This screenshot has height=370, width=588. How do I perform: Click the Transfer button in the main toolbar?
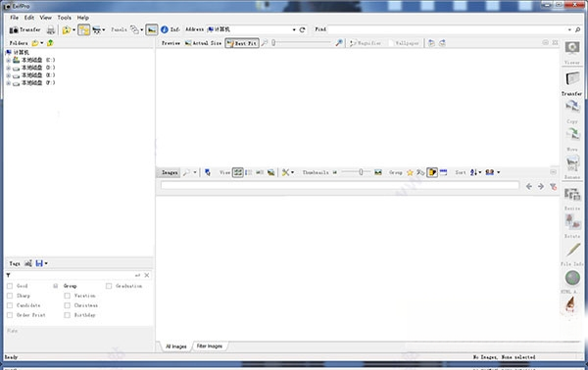tap(24, 29)
